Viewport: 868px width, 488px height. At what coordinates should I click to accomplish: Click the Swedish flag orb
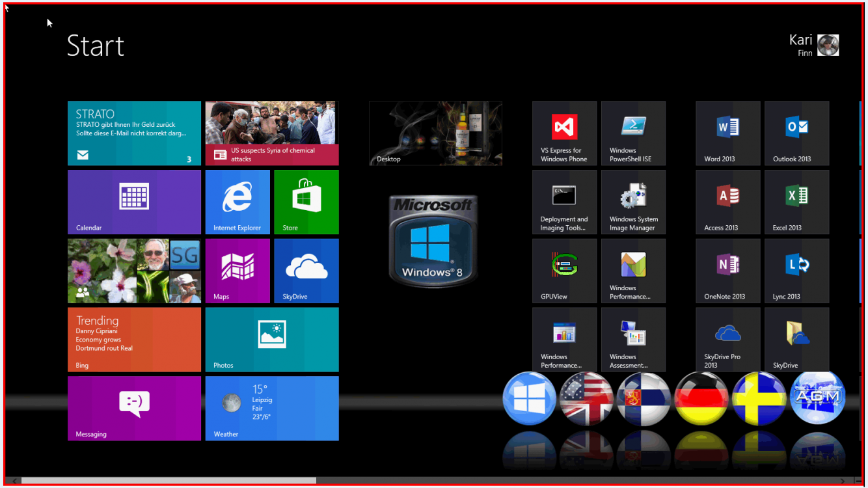tap(759, 398)
